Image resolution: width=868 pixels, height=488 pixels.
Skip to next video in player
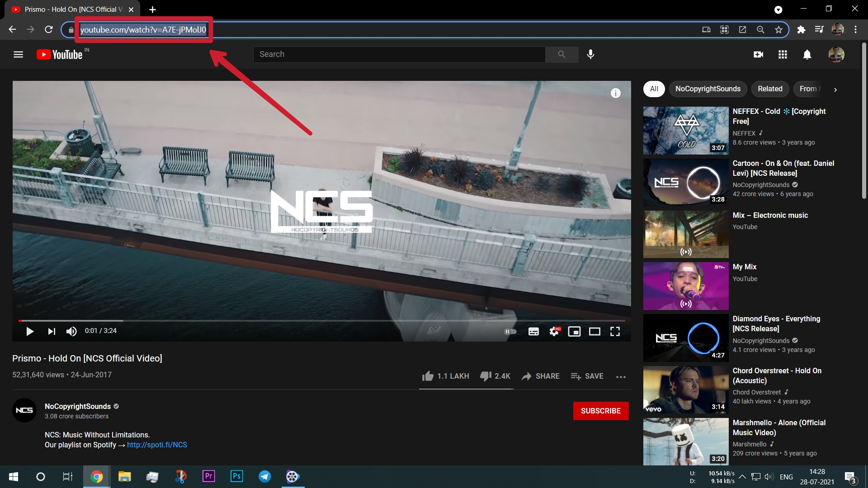tap(52, 331)
